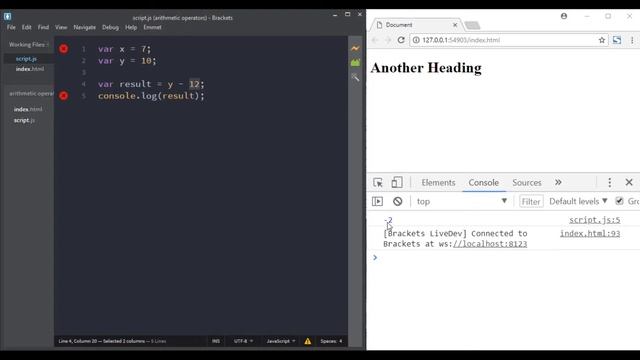
Task: Switch to the Elements tab in DevTools
Action: tap(438, 182)
